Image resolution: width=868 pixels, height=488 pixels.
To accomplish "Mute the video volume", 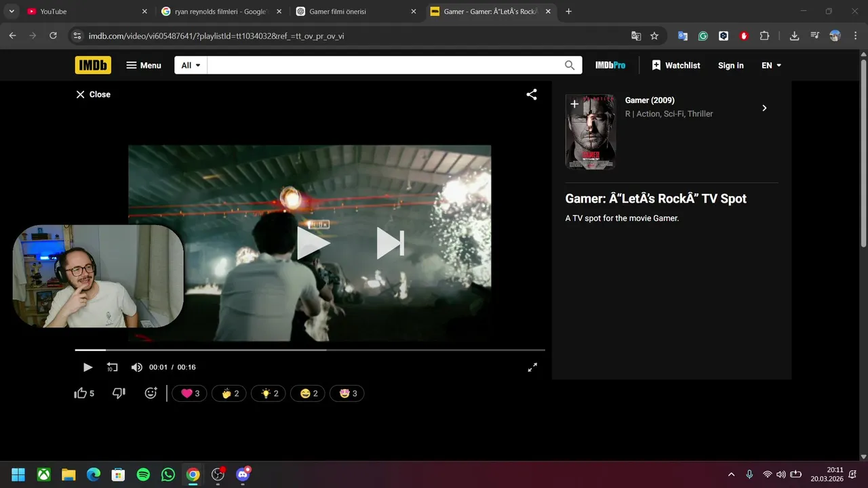I will [x=136, y=367].
